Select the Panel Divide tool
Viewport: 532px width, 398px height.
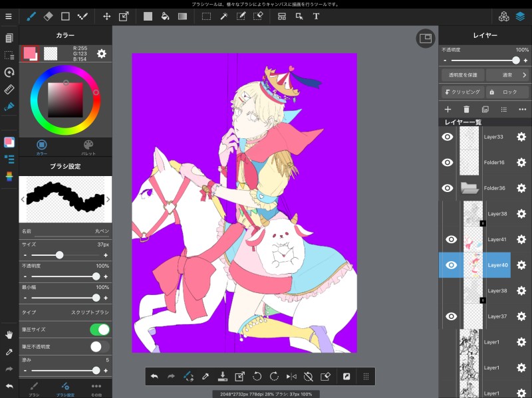(282, 16)
